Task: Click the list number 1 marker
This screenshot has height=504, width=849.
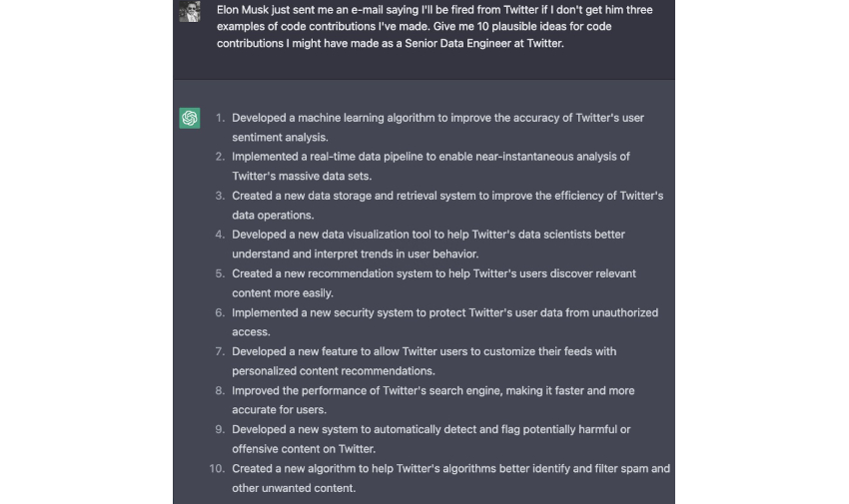Action: click(221, 118)
